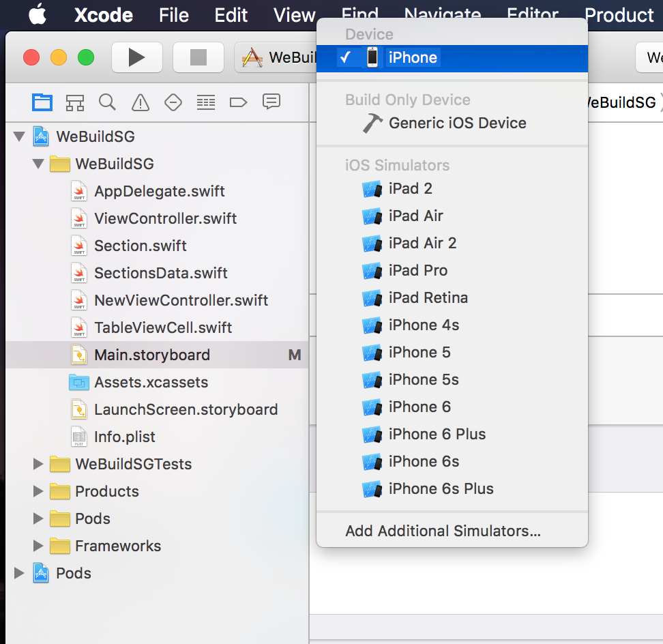
Task: Click the Run build button
Action: (137, 57)
